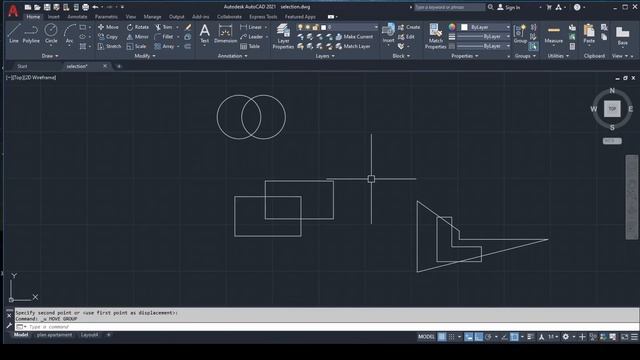This screenshot has width=640, height=360.
Task: Toggle clean screen icon in status bar
Action: [624, 337]
